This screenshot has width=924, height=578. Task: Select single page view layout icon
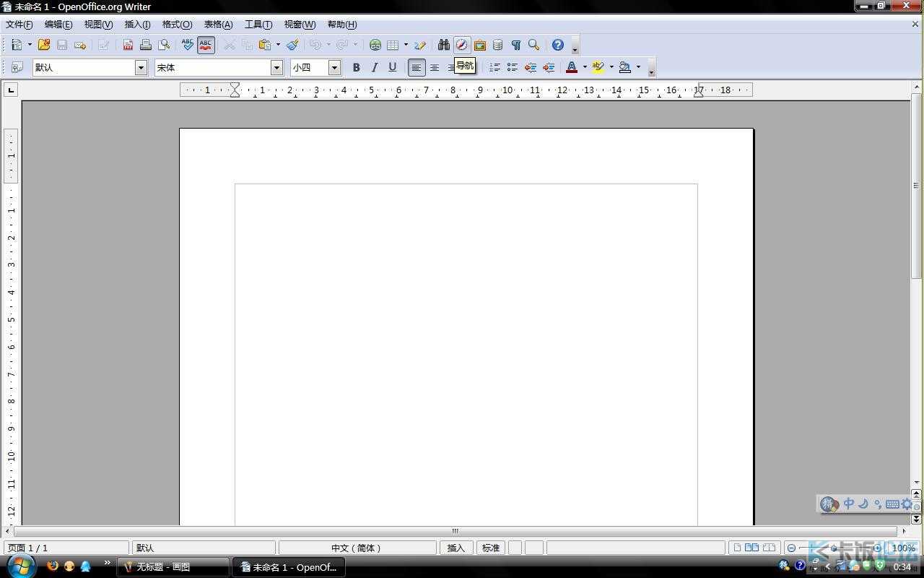point(736,548)
